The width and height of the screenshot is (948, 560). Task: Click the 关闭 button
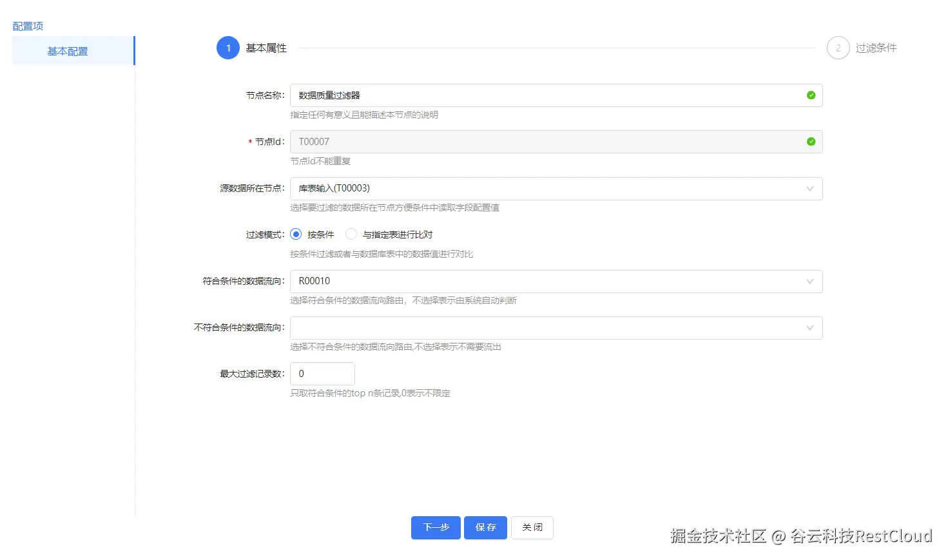pyautogui.click(x=532, y=528)
